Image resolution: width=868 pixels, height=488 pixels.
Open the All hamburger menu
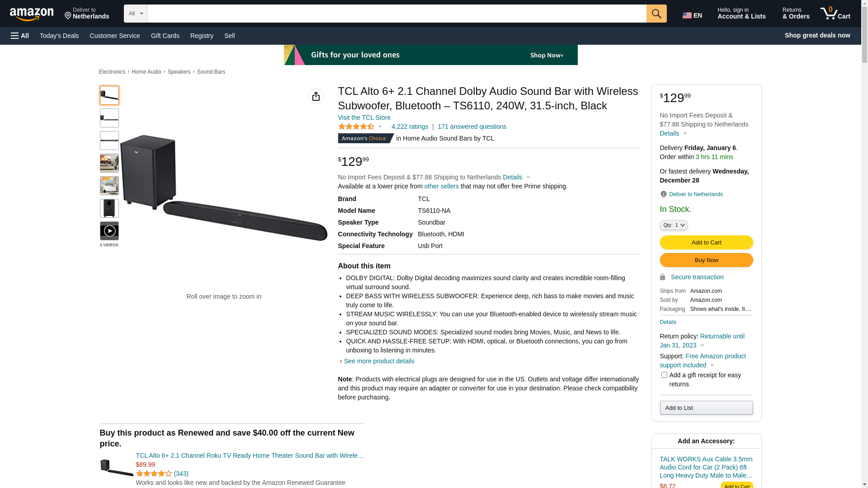(20, 36)
